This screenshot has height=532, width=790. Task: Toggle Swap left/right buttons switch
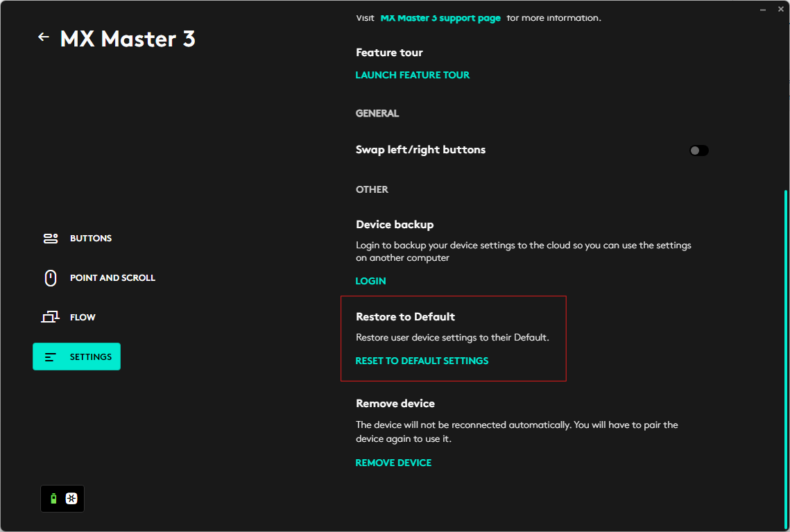(698, 151)
